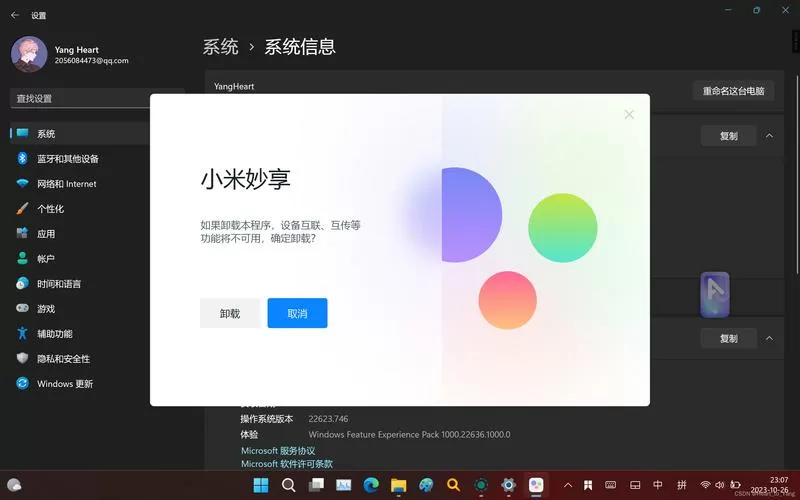Confirm uninstall with the 卸载 button
Viewport: 800px width, 500px height.
230,313
